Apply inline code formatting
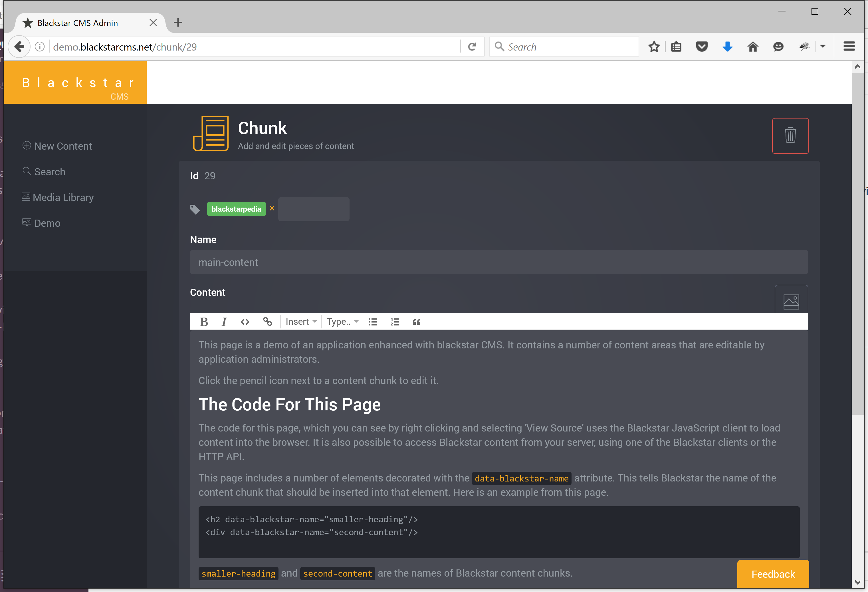The width and height of the screenshot is (868, 592). click(245, 322)
